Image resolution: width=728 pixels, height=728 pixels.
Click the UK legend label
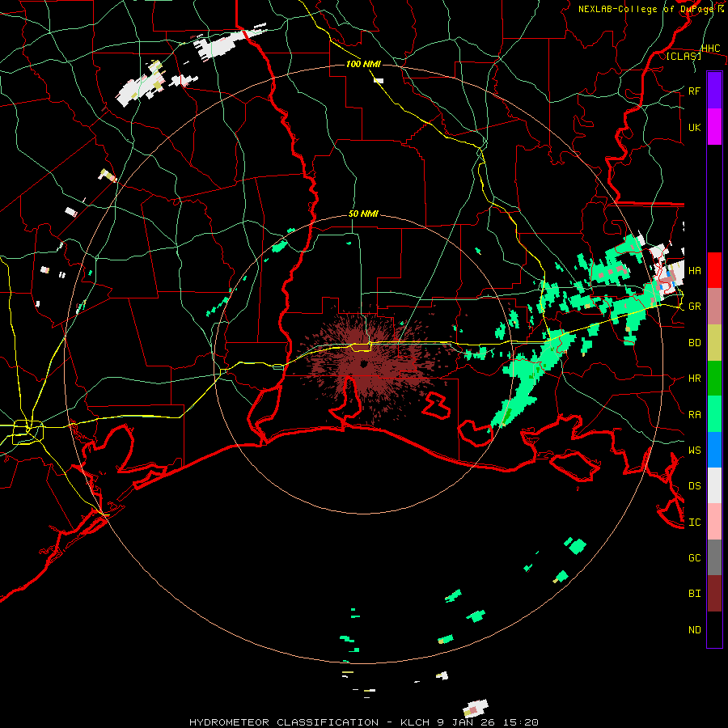click(694, 127)
